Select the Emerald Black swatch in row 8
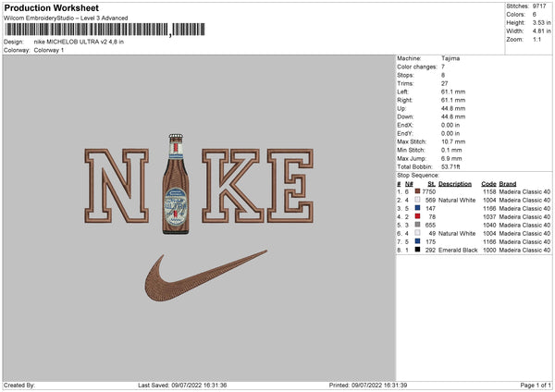The image size is (555, 392). pyautogui.click(x=418, y=250)
